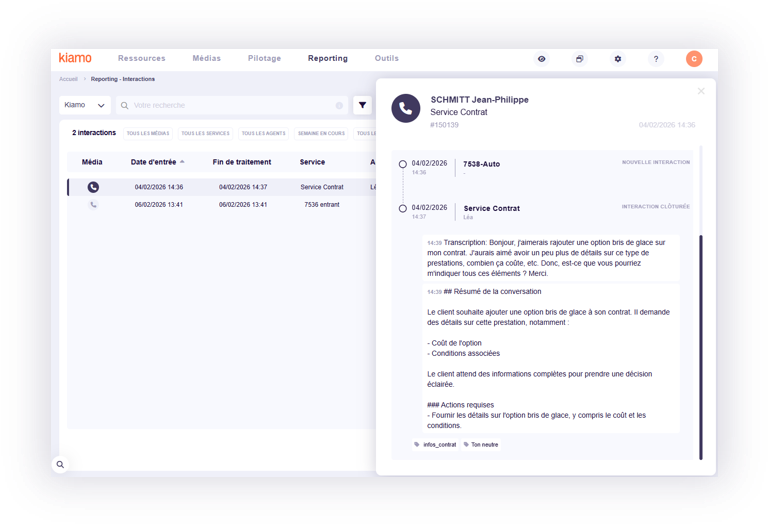Screen dimensions: 769x526
Task: Open the Ressources menu
Action: 141,59
